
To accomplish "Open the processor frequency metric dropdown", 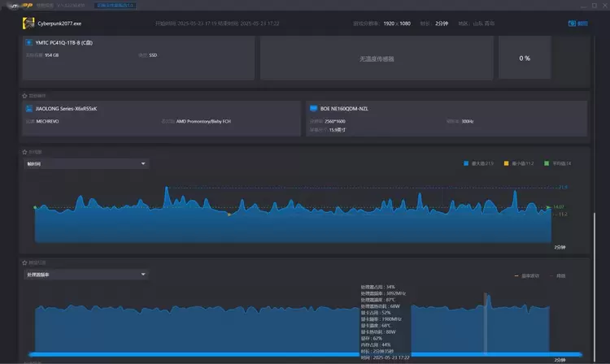I will (x=86, y=275).
